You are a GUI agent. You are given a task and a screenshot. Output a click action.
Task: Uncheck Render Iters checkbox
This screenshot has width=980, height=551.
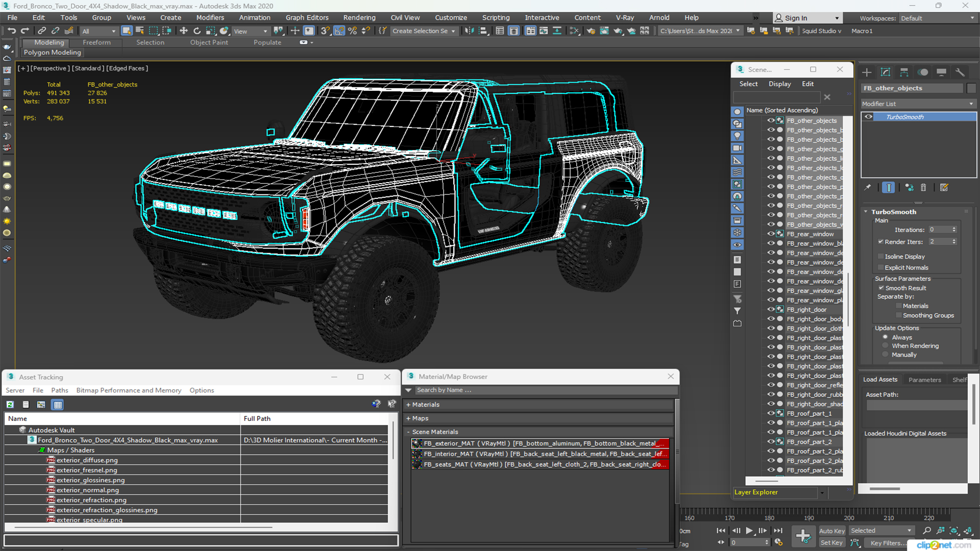880,242
